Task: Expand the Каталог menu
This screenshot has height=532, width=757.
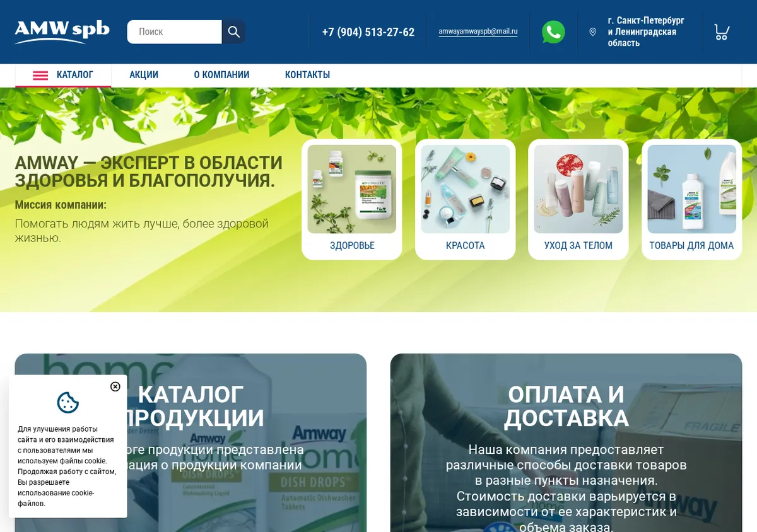Action: click(x=63, y=75)
